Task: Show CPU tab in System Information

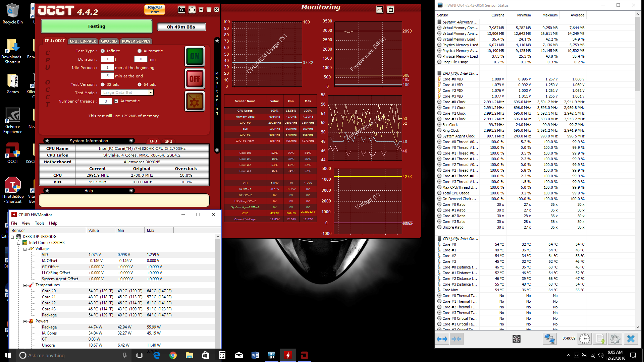Action: (x=153, y=141)
